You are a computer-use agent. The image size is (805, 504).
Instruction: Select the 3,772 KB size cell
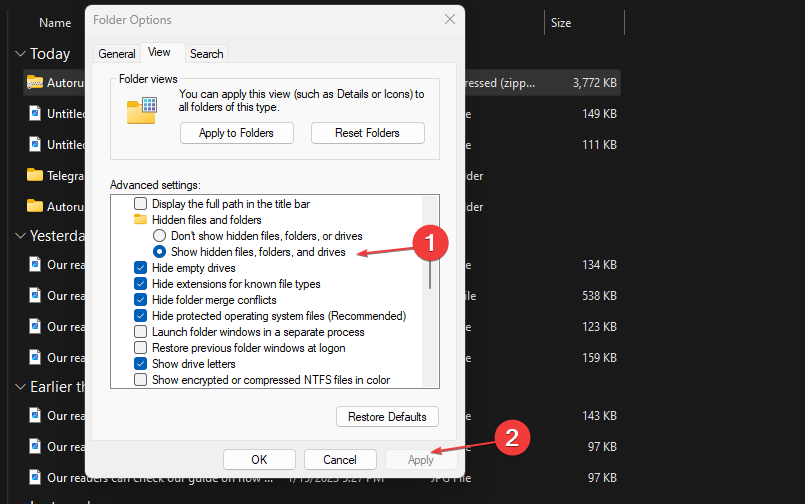(x=595, y=83)
